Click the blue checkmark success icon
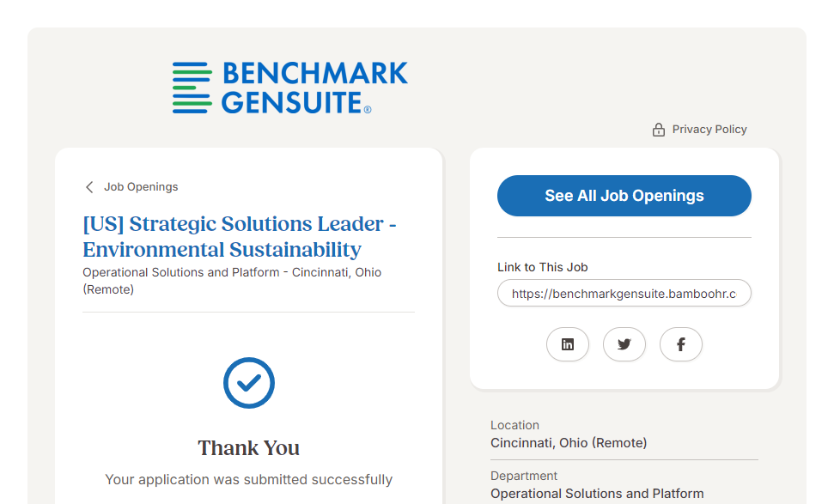Screen dimensions: 834x504 click(x=249, y=383)
